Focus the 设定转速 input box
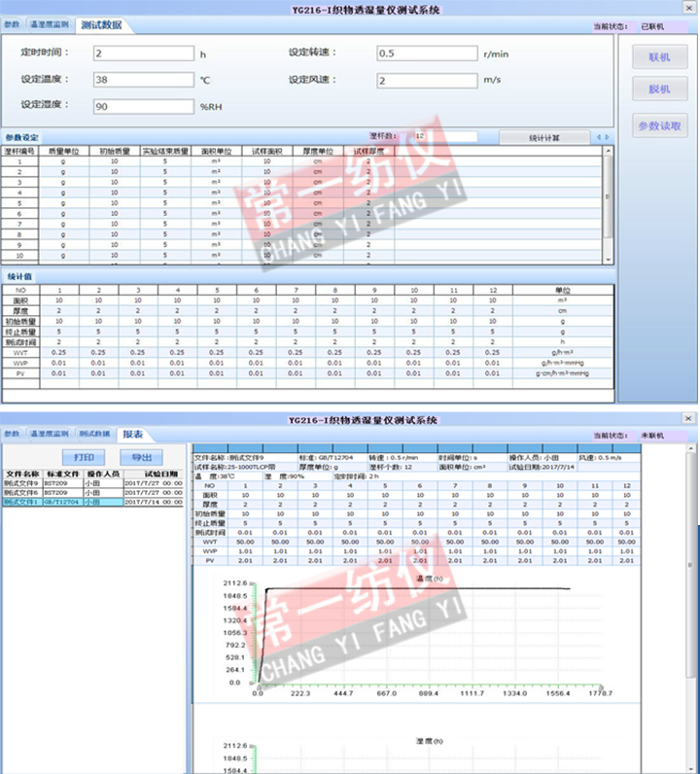This screenshot has height=774, width=700. tap(426, 53)
